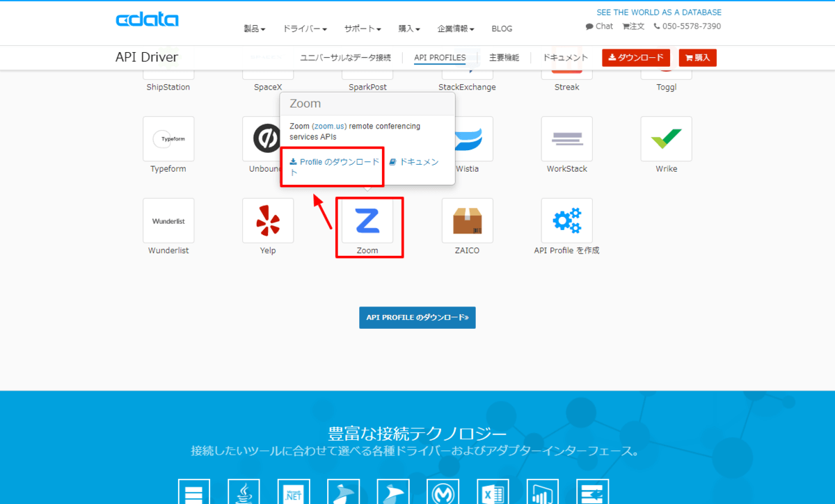Choose the Excel icon in the technology row
This screenshot has height=504, width=835.
[x=493, y=491]
